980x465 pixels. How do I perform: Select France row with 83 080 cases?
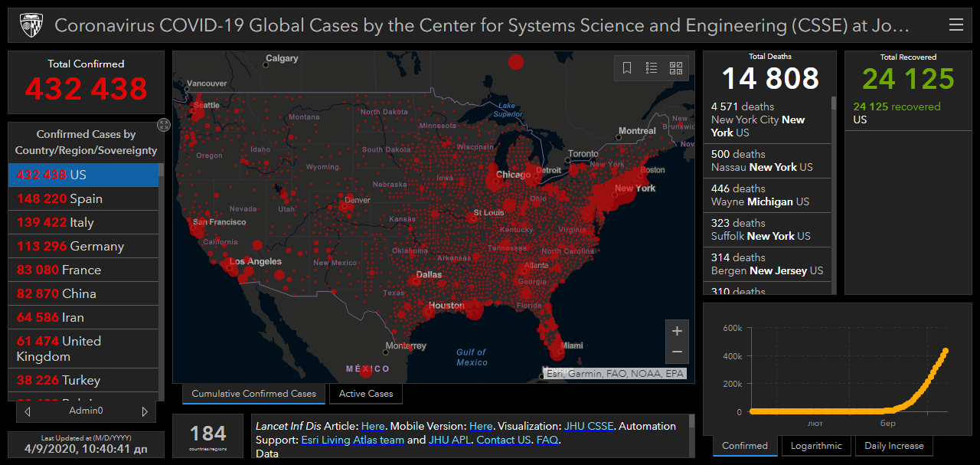coord(83,270)
